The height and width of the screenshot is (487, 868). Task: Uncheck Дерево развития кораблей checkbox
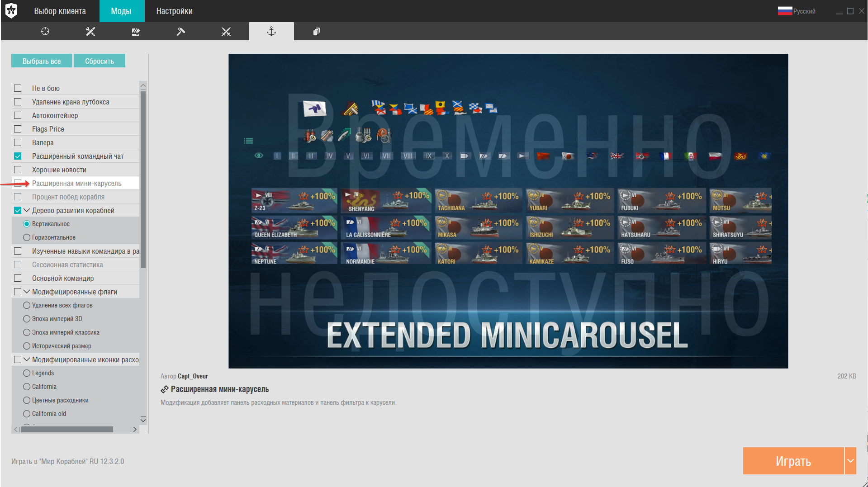pos(18,210)
